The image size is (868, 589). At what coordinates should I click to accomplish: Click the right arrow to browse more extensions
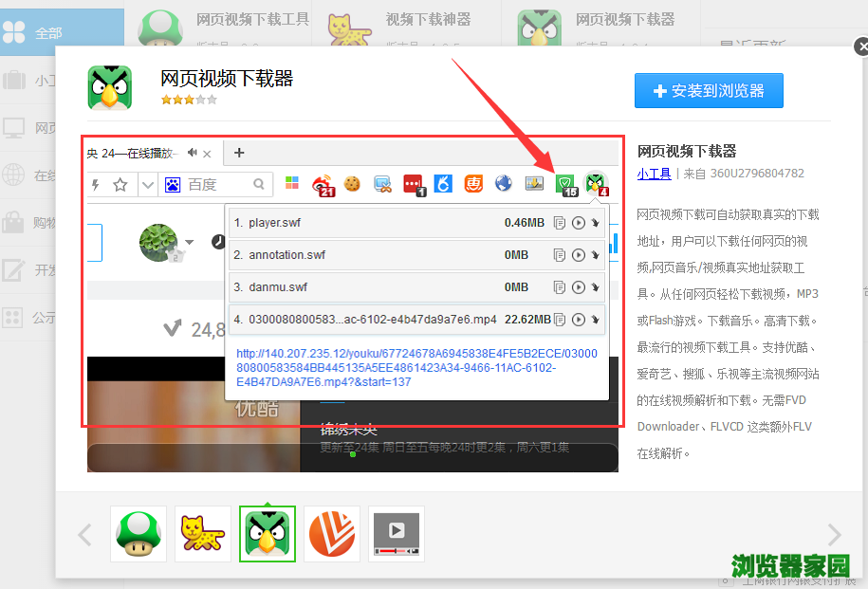coord(833,534)
